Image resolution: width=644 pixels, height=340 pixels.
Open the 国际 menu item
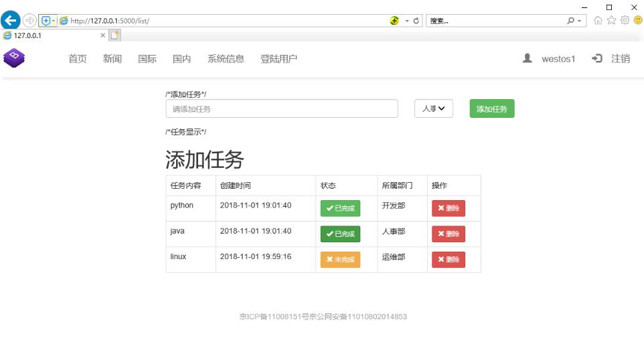(147, 59)
